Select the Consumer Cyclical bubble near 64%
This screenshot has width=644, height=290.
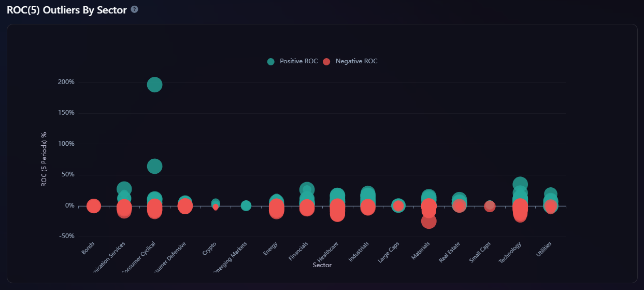pos(154,166)
